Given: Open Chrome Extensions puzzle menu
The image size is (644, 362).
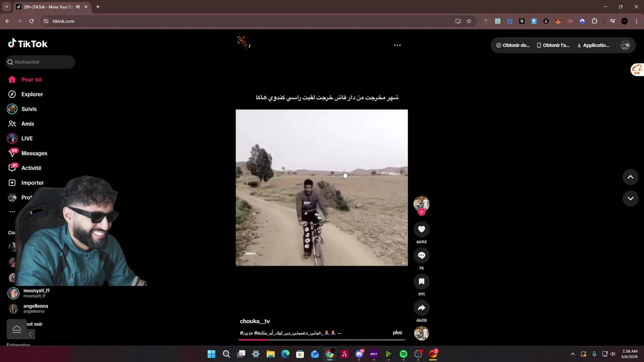Looking at the screenshot, I should (x=595, y=21).
